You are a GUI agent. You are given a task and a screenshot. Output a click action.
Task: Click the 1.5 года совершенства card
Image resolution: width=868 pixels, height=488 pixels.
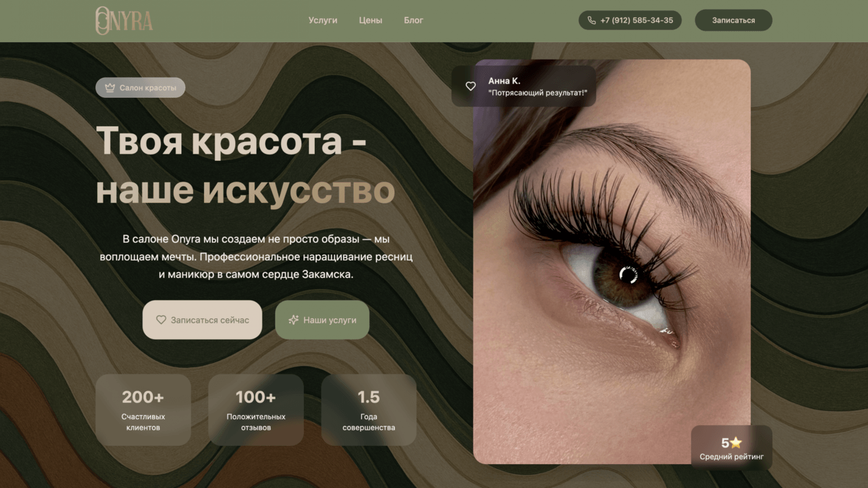pyautogui.click(x=368, y=410)
